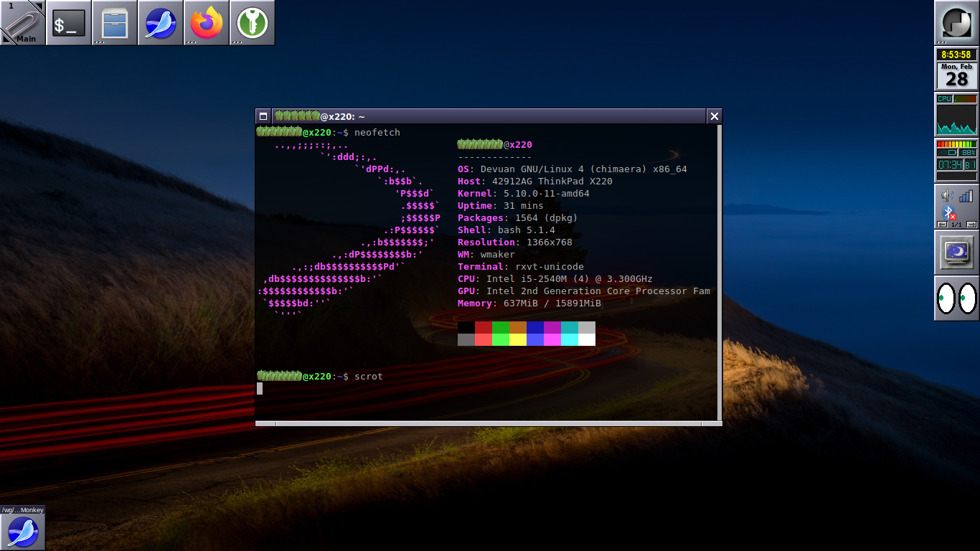This screenshot has height=551, width=980.
Task: Click the network signal bars tray icon
Action: point(966,196)
